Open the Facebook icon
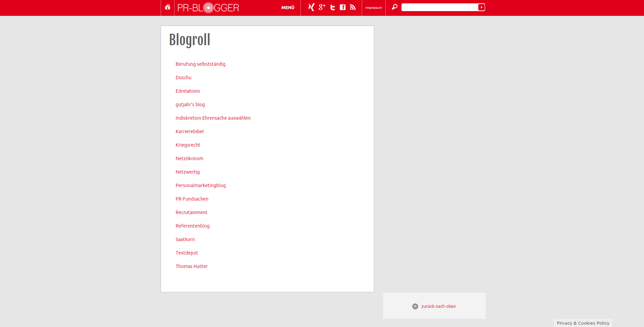644x327 pixels. (343, 7)
